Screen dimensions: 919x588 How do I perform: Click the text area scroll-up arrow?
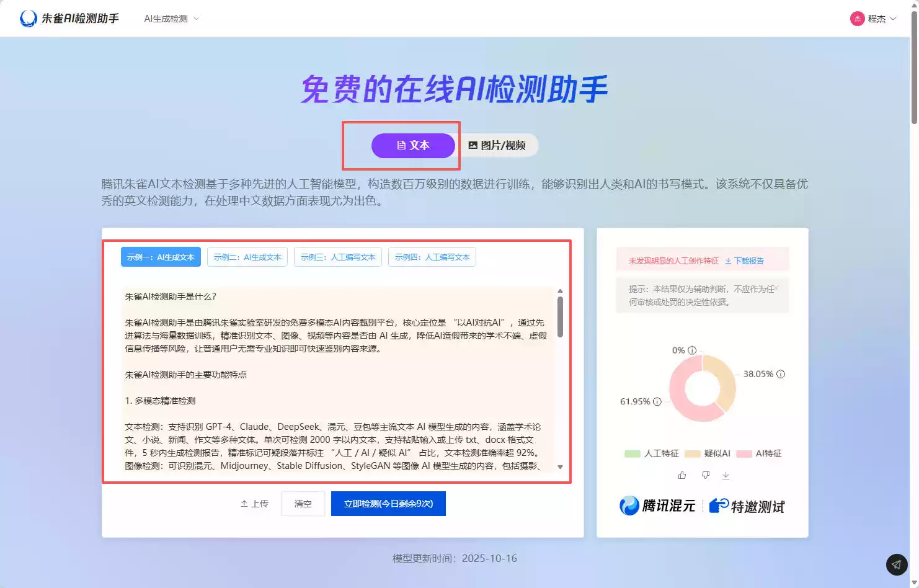pos(560,290)
